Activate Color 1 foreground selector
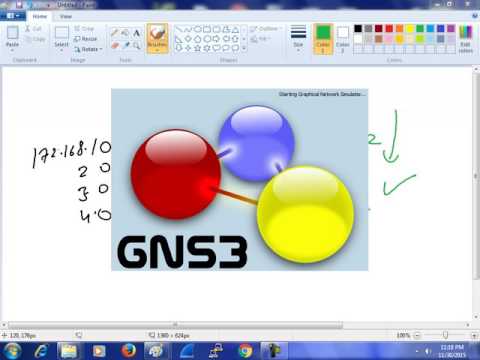This screenshot has height=360, width=480. point(323,39)
